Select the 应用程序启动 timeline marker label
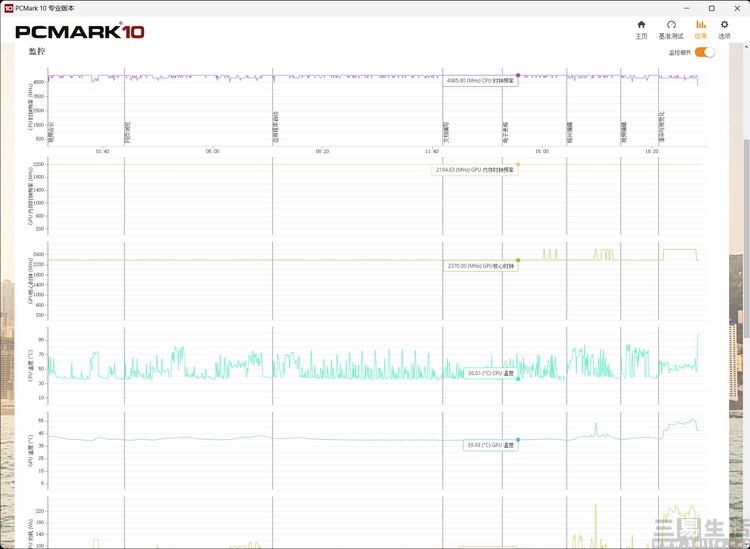 [x=276, y=127]
